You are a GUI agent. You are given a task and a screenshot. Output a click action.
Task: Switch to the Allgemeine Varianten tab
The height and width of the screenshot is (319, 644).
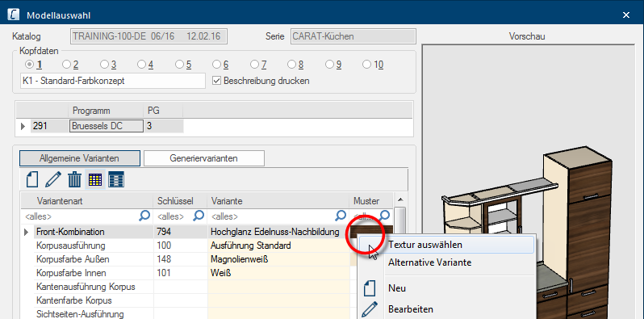pos(80,158)
